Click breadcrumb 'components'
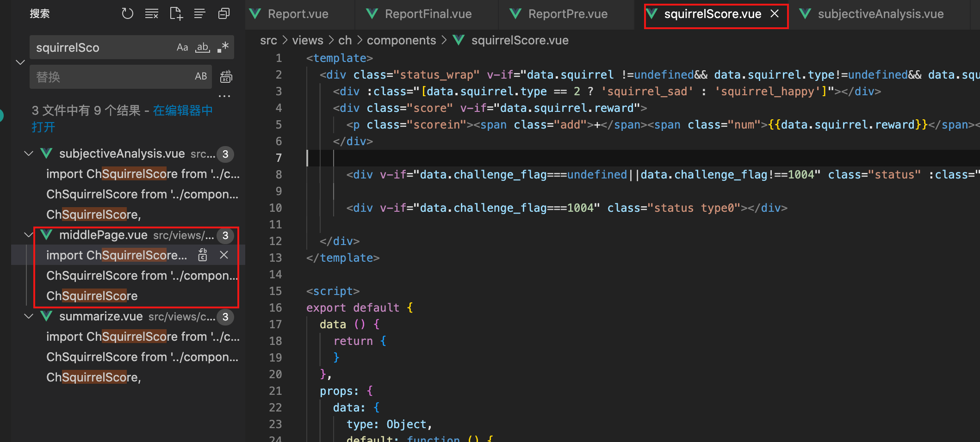 point(401,40)
